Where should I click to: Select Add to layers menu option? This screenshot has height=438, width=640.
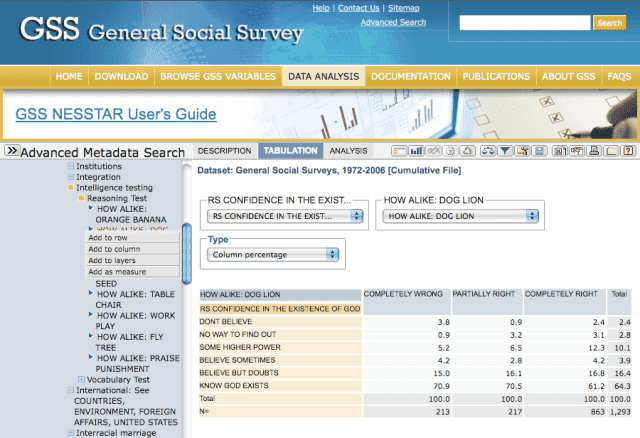[x=132, y=260]
